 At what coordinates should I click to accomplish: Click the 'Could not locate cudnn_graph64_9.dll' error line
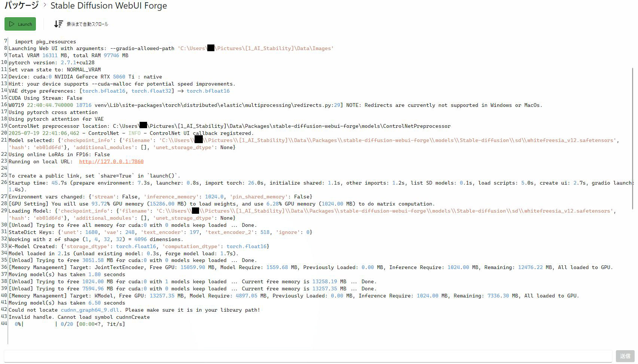tap(134, 310)
